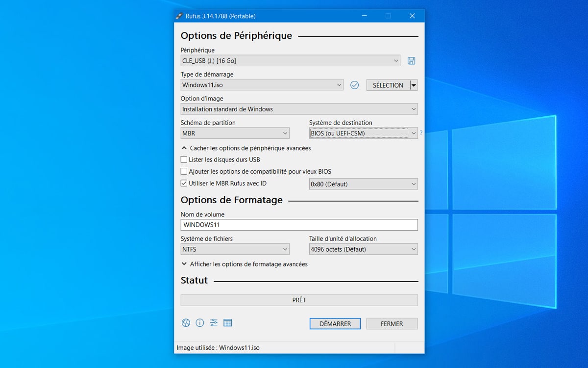Viewport: 588px width, 368px height.
Task: Check compatibility options for old BIOS
Action: [184, 171]
